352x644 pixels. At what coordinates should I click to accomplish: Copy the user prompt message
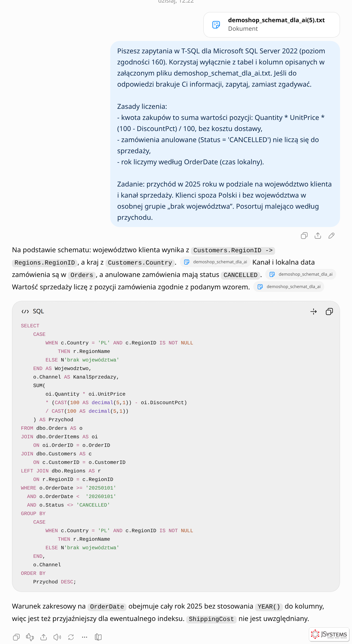point(304,236)
